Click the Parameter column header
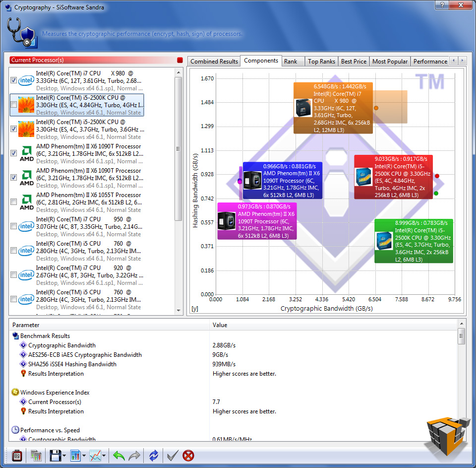The width and height of the screenshot is (476, 468). point(109,325)
